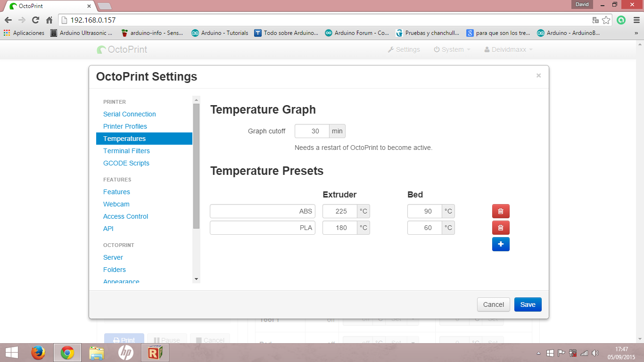Open a new browser tab

coord(104,6)
